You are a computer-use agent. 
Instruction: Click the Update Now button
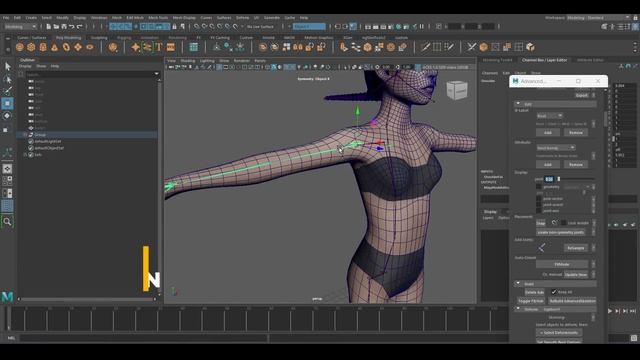tap(576, 275)
